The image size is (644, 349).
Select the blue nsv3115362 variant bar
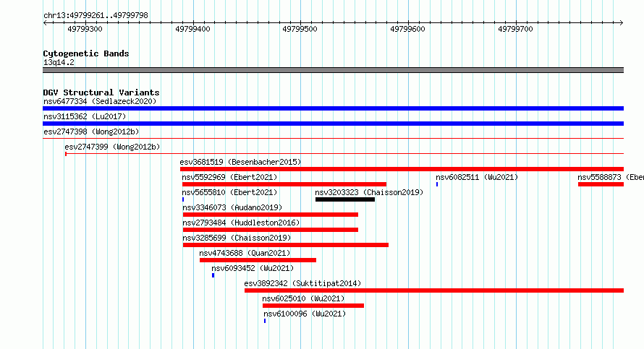point(333,124)
